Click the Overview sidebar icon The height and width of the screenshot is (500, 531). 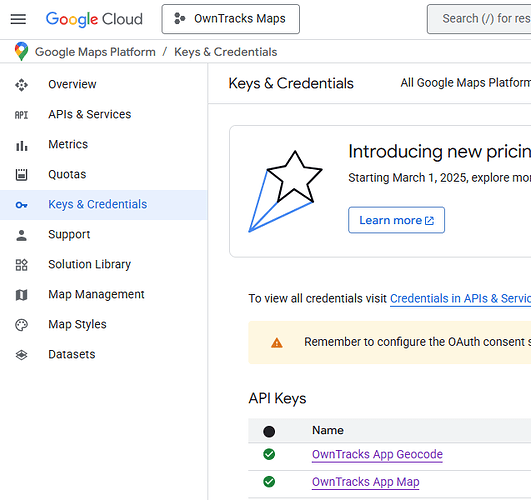click(21, 85)
